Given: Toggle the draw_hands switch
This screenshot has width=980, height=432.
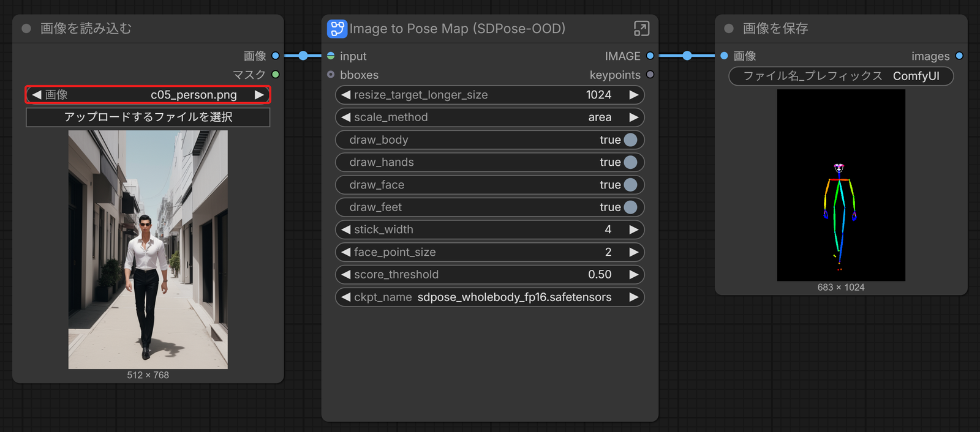Looking at the screenshot, I should pyautogui.click(x=630, y=162).
